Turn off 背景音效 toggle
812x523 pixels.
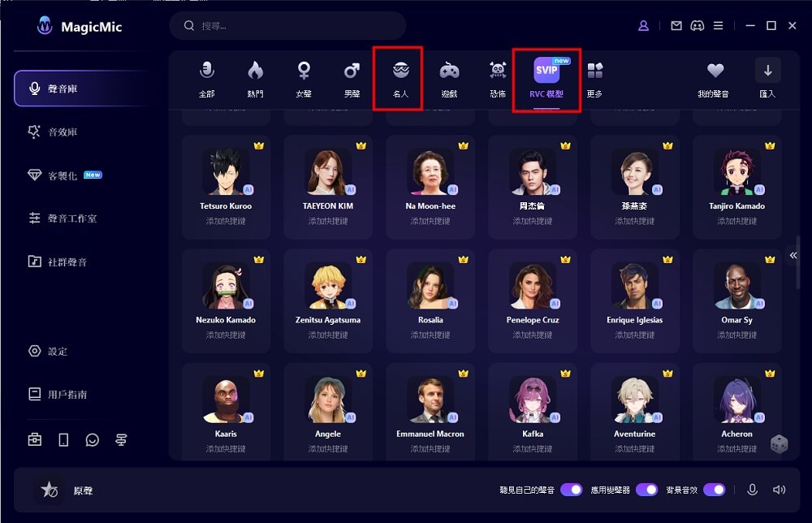pyautogui.click(x=714, y=490)
